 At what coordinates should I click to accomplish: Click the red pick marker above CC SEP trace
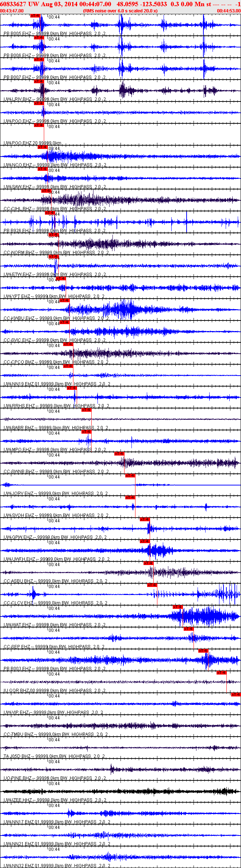pos(189,629)
